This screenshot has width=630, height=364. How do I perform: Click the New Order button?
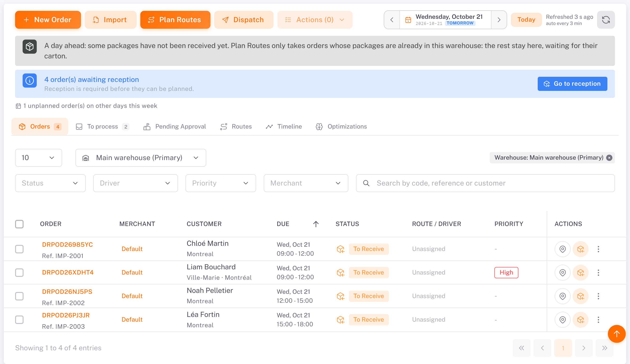coord(48,20)
